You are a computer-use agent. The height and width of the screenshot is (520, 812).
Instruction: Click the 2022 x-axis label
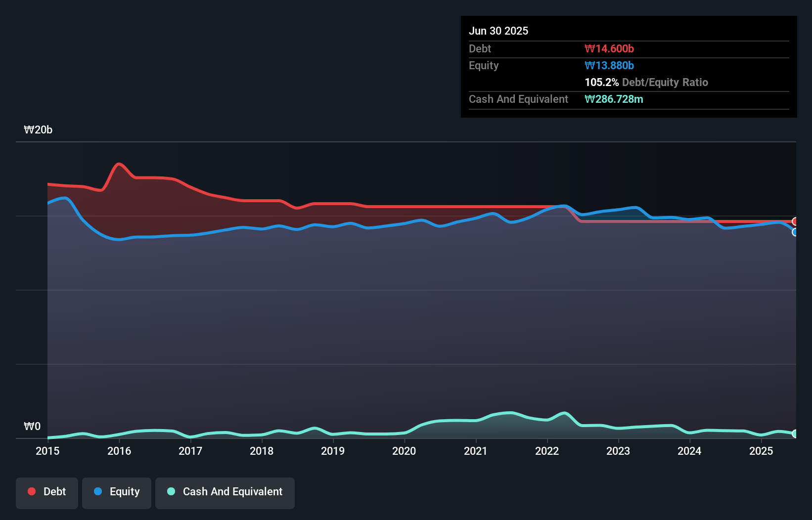point(547,451)
